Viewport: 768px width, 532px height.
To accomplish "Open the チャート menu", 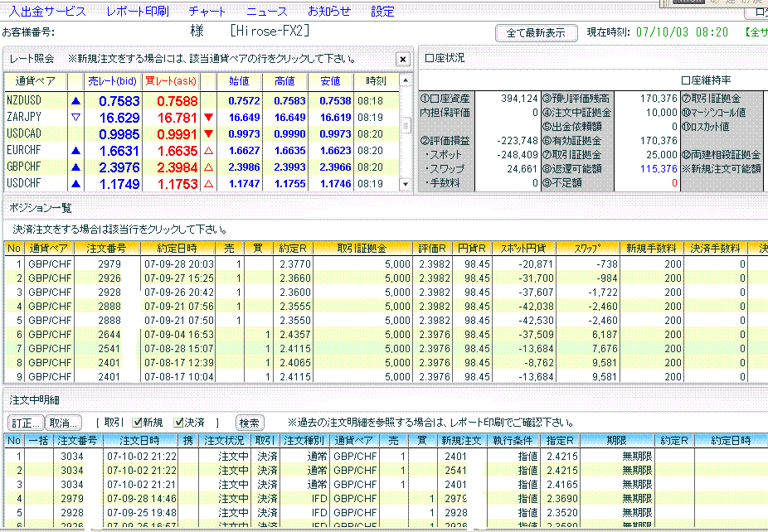I will pyautogui.click(x=207, y=12).
